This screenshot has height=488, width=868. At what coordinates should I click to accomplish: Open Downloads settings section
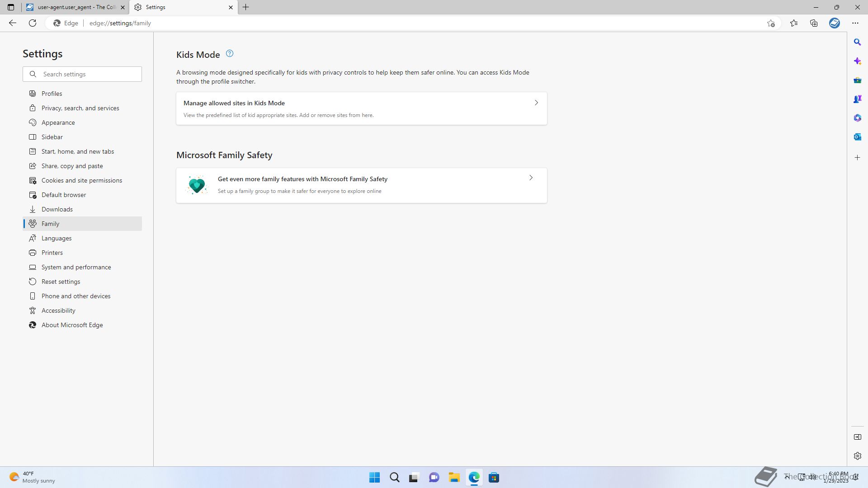pyautogui.click(x=82, y=209)
